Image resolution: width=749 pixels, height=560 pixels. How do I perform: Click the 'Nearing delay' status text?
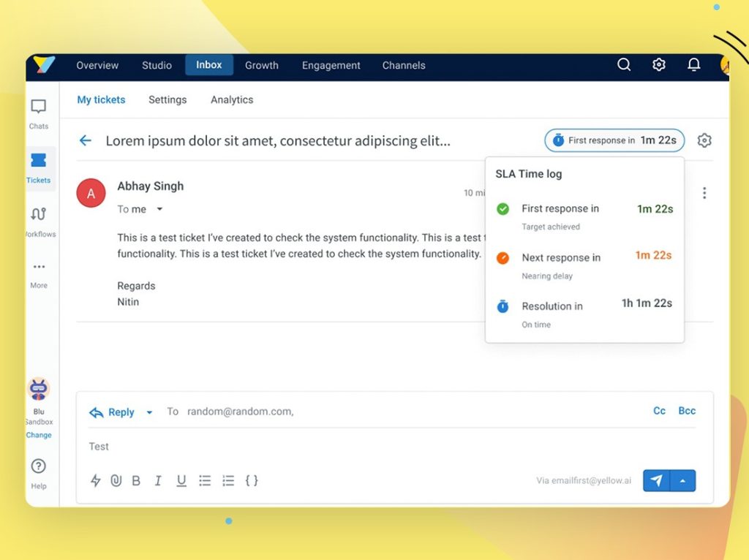coord(547,276)
